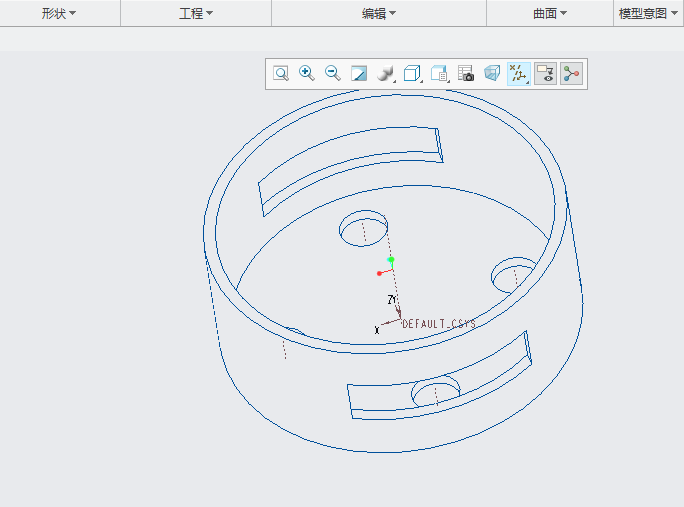The image size is (684, 507).
Task: Click the red spin center handle
Action: (x=380, y=273)
